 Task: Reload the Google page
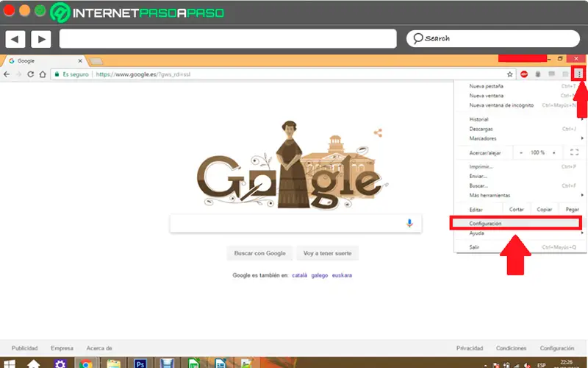pyautogui.click(x=31, y=74)
